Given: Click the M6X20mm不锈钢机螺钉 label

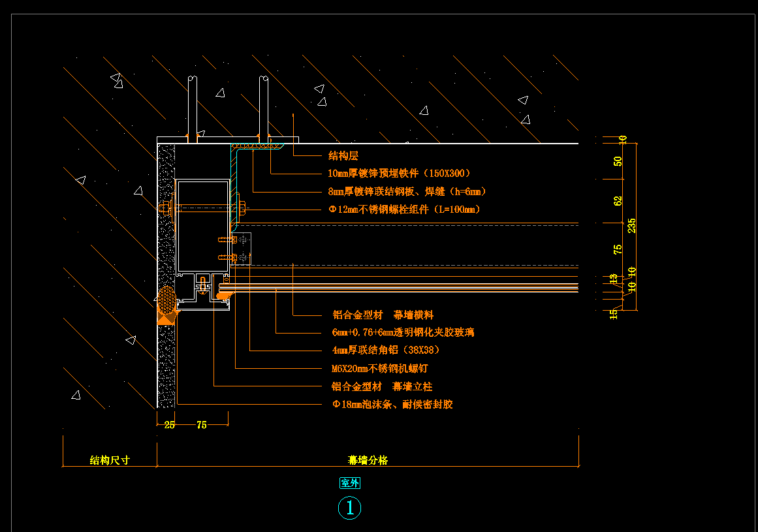Looking at the screenshot, I should [379, 369].
